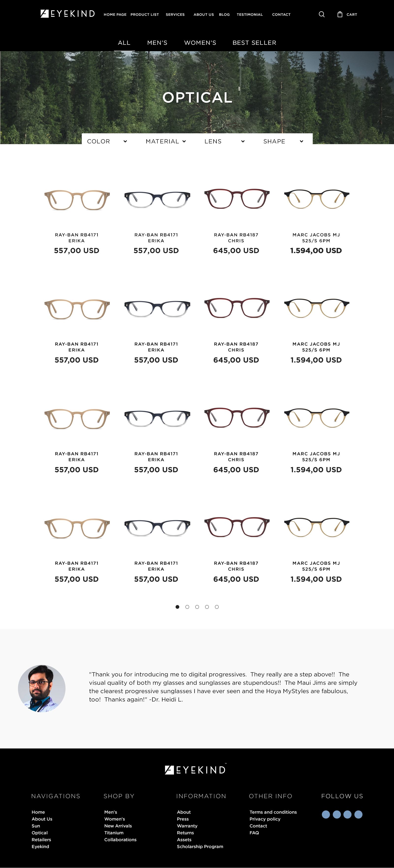Image resolution: width=394 pixels, height=868 pixels.
Task: Go to second page pagination dot
Action: [x=187, y=607]
